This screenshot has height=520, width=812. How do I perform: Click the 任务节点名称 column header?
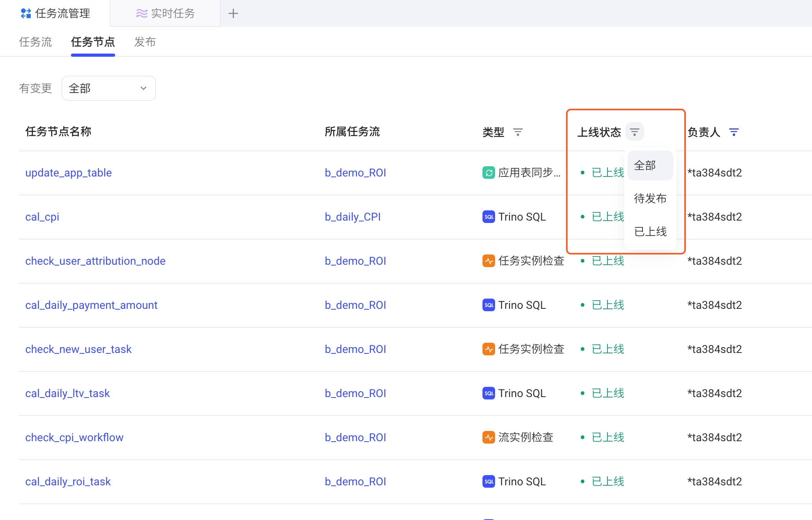tap(58, 132)
